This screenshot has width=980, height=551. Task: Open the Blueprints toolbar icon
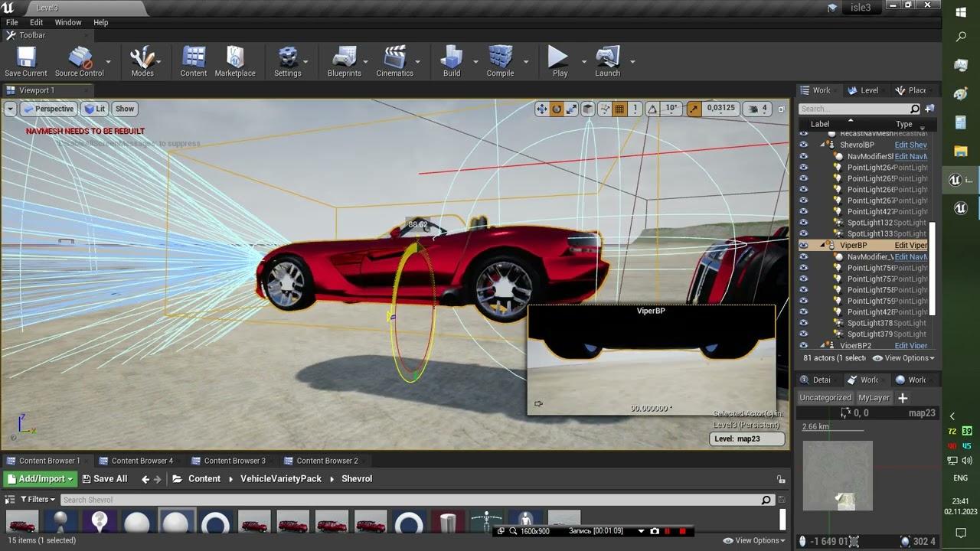(x=345, y=61)
